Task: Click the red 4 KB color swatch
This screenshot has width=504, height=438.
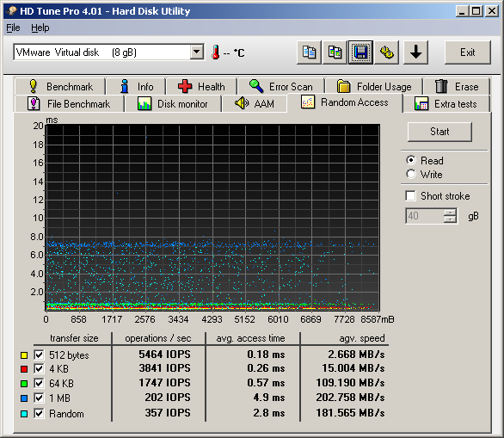Action: (24, 369)
